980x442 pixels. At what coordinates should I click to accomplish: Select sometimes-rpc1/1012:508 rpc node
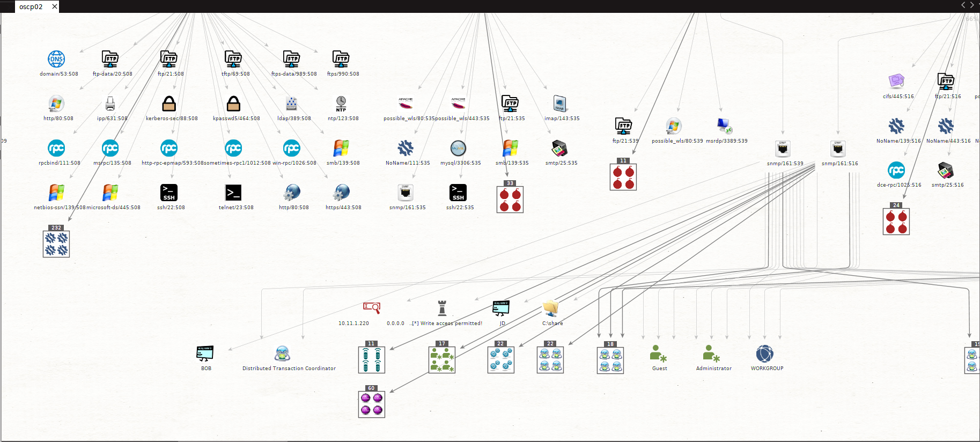coord(233,148)
